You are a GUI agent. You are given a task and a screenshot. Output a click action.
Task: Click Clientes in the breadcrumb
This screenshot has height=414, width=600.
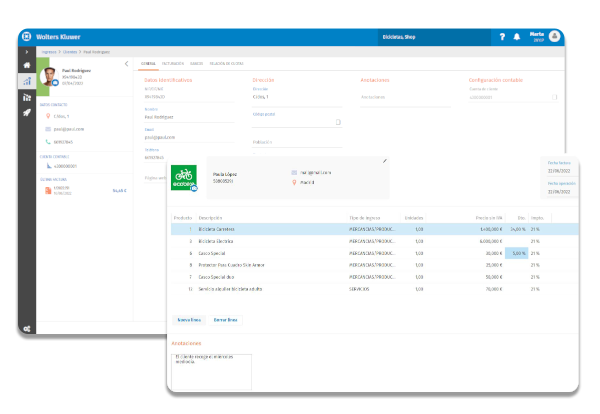pyautogui.click(x=72, y=50)
